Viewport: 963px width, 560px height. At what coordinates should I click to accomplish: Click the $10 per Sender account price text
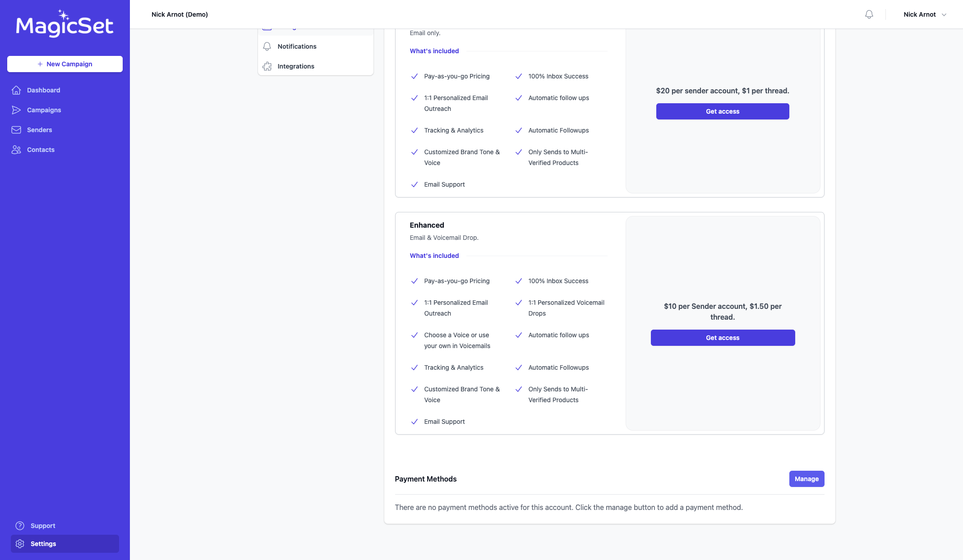[x=723, y=312]
